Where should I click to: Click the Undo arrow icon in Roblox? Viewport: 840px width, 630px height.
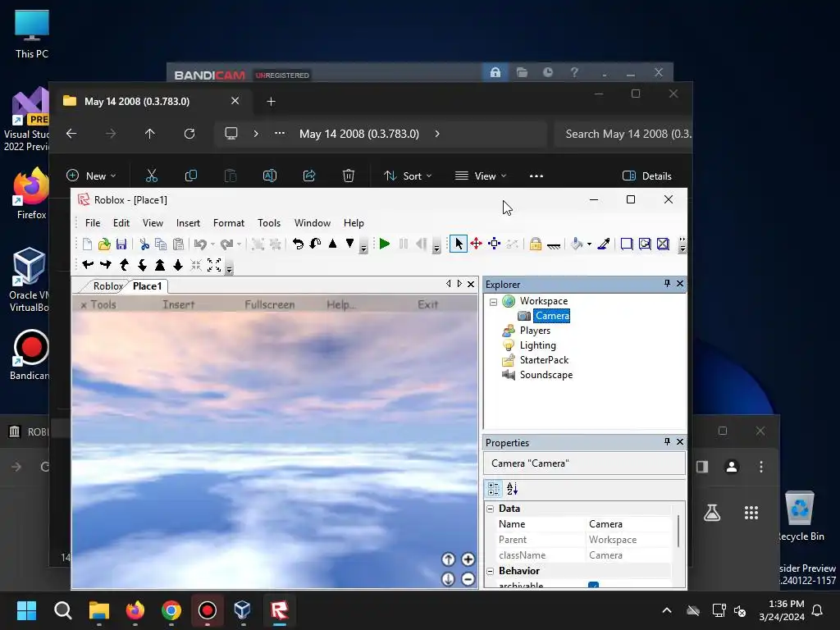(200, 244)
